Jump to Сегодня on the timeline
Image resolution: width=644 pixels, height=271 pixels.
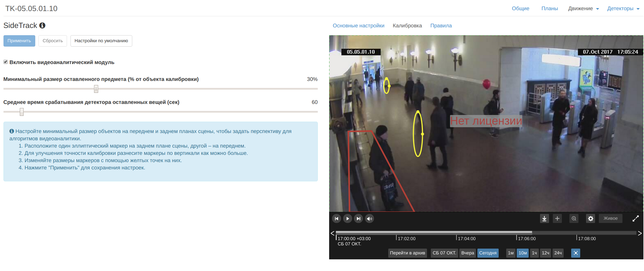pyautogui.click(x=488, y=253)
